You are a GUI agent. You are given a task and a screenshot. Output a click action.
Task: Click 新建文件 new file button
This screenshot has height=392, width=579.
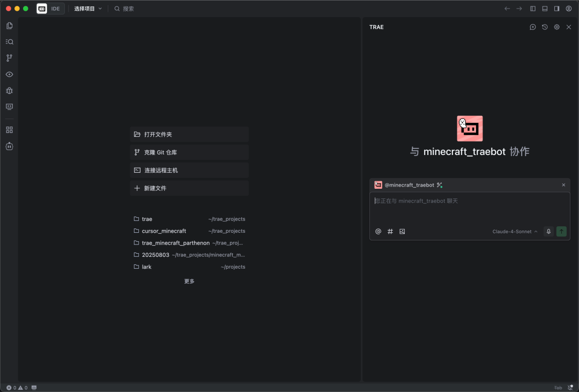pyautogui.click(x=189, y=188)
